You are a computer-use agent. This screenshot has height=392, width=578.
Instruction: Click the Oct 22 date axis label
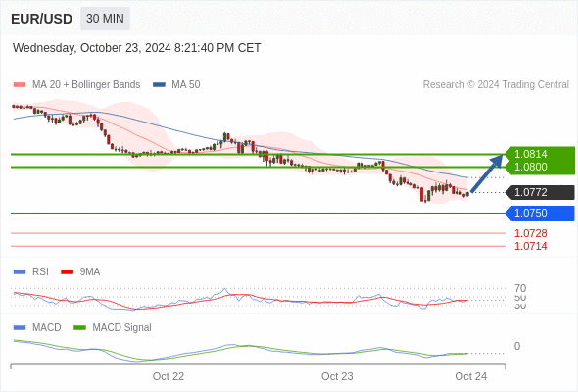169,376
